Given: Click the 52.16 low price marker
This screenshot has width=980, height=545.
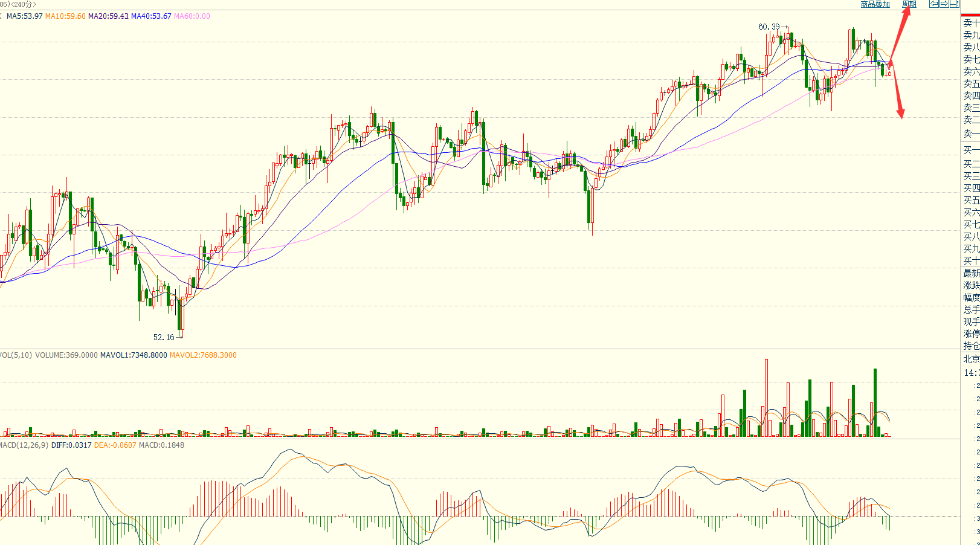Looking at the screenshot, I should coord(164,337).
